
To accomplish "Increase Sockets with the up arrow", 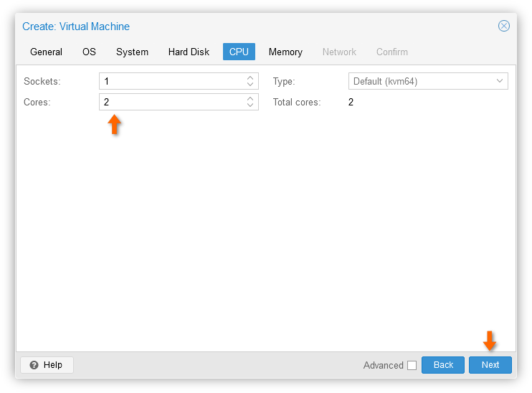I will (x=250, y=77).
